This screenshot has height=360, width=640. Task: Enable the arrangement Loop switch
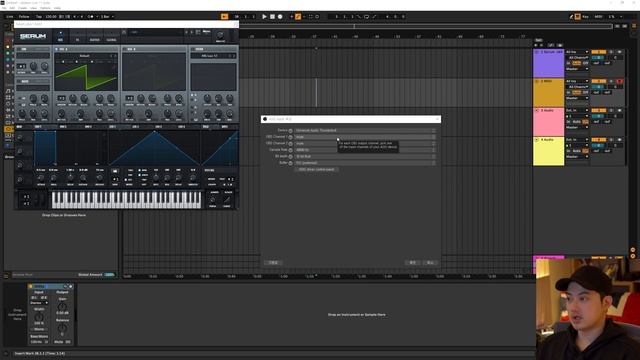click(366, 17)
